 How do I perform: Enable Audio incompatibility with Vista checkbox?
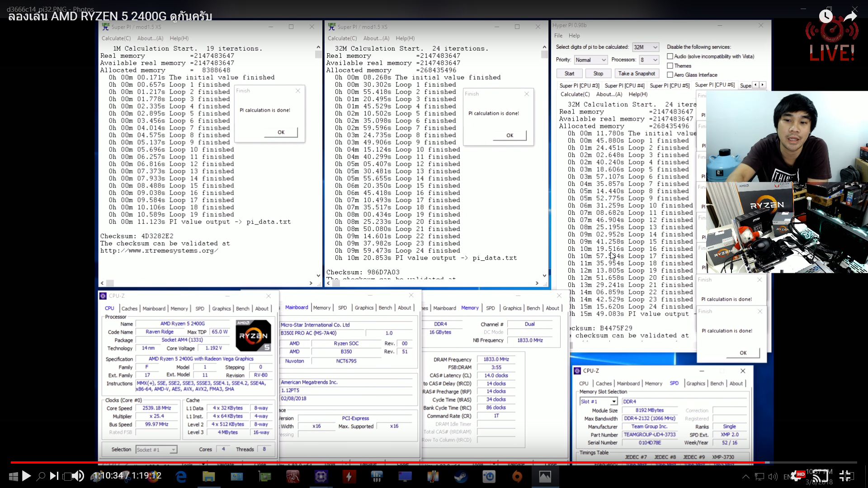point(670,56)
